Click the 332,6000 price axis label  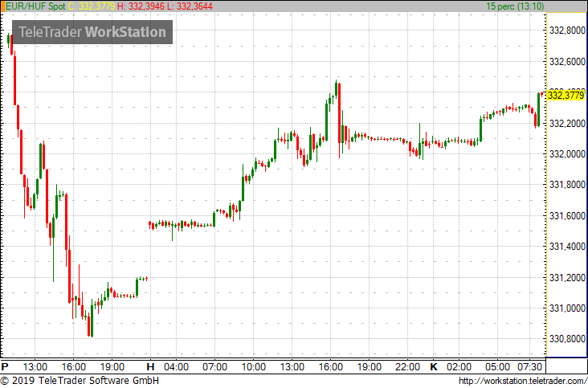point(567,61)
